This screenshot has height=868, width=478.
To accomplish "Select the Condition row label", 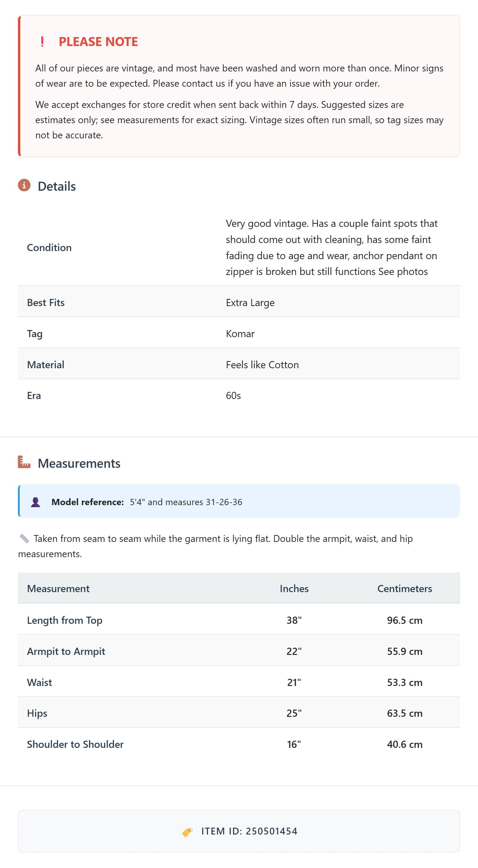I will (x=49, y=247).
